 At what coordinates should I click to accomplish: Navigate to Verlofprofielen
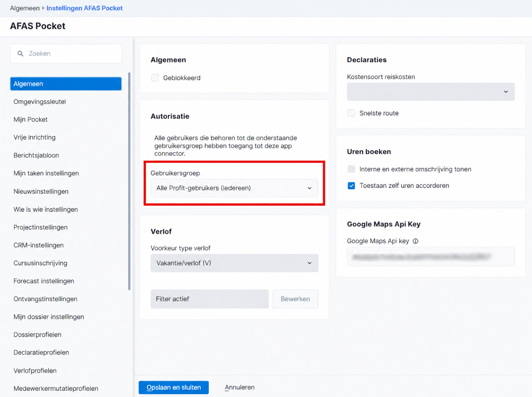35,371
